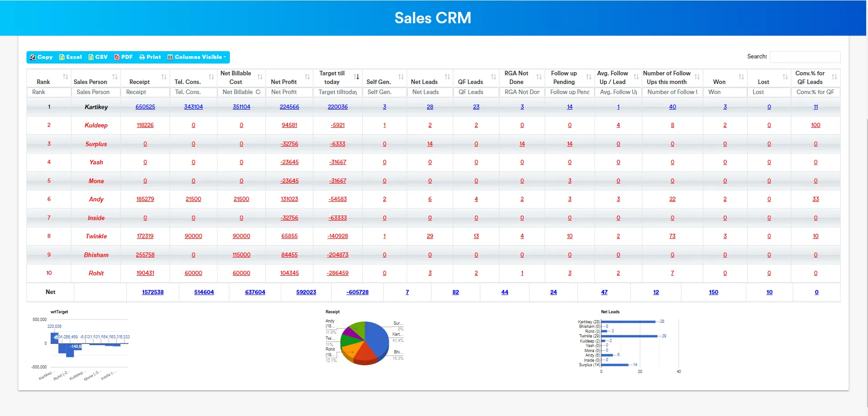The width and height of the screenshot is (868, 416).
Task: Open Kartikey's receipt value 650525
Action: [145, 107]
